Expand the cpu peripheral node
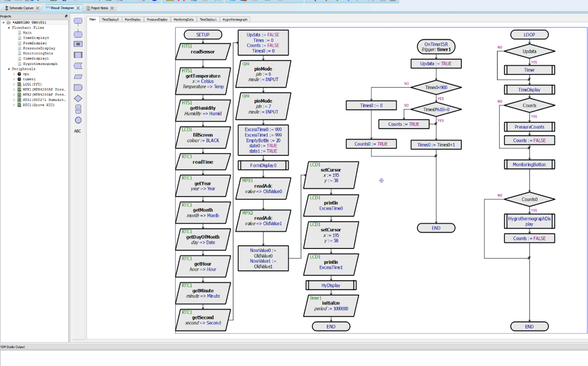The width and height of the screenshot is (588, 366). [x=14, y=74]
